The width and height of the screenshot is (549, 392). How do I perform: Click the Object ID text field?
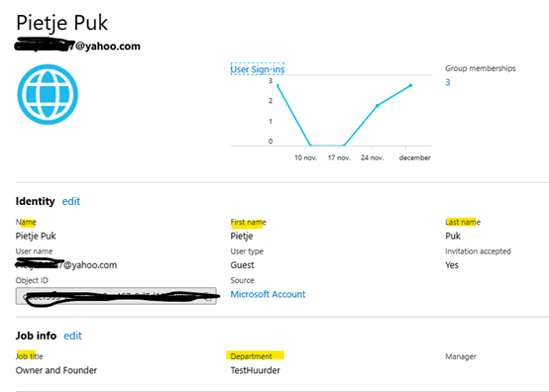coord(116,296)
